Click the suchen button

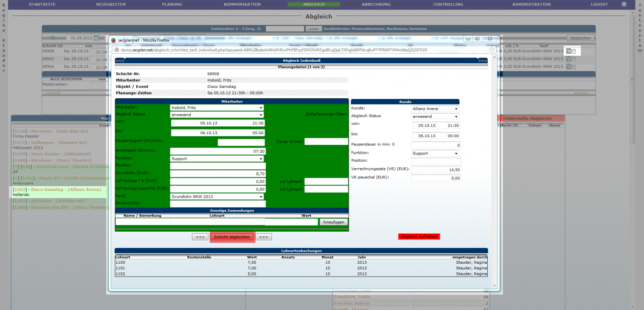[x=313, y=29]
